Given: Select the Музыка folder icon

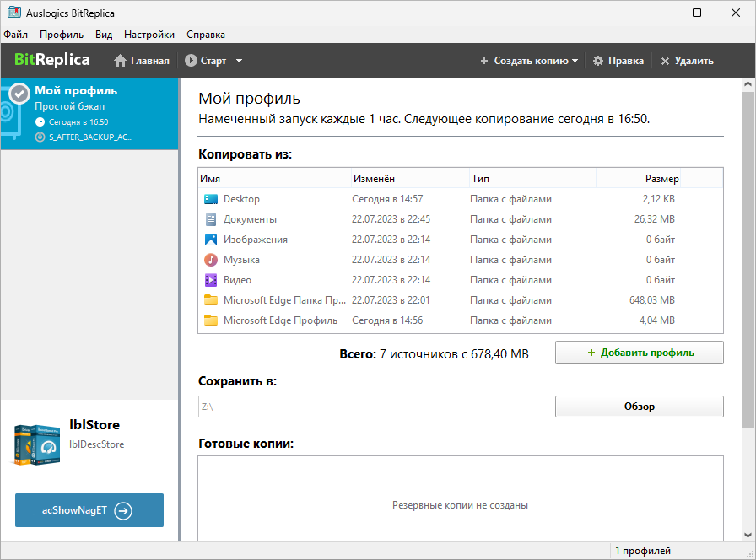Looking at the screenshot, I should 211,260.
